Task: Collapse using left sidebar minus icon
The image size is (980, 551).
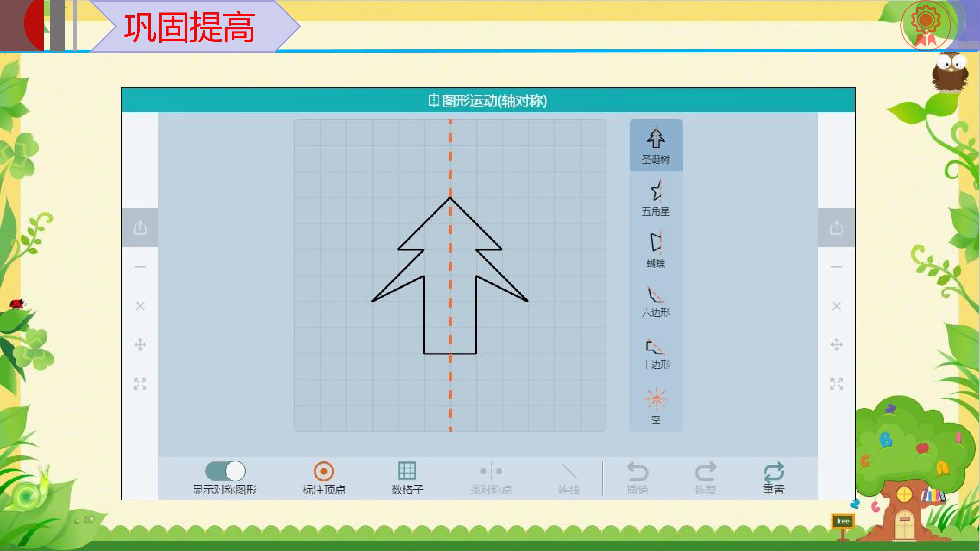Action: (140, 267)
